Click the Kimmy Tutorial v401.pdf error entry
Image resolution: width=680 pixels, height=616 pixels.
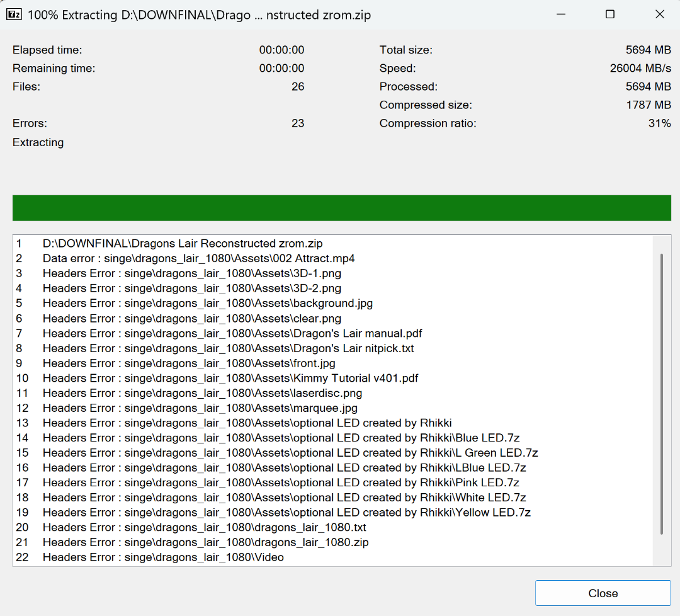point(230,379)
